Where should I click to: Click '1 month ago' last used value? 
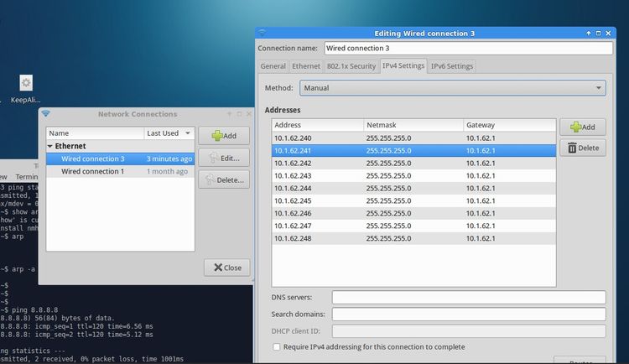[167, 171]
